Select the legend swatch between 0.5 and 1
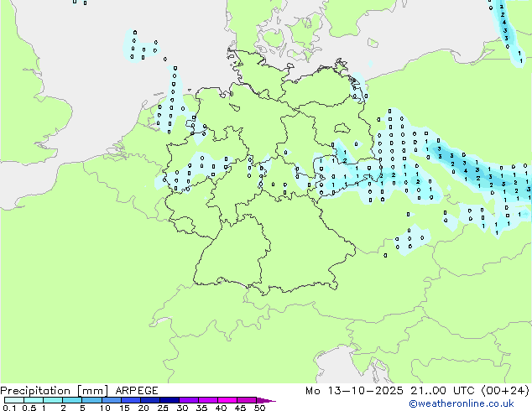Viewport: 532px width, 411px height. coord(34,400)
